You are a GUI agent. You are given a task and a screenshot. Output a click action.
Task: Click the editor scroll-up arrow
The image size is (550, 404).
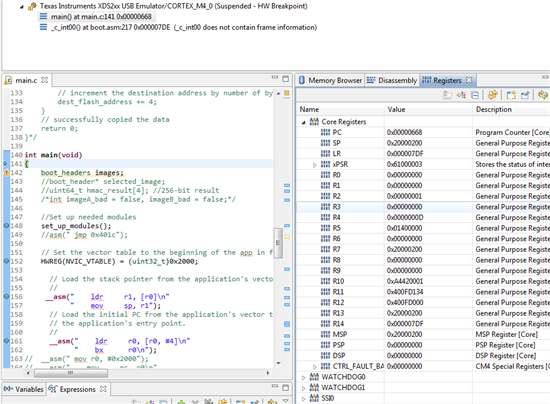pos(279,93)
